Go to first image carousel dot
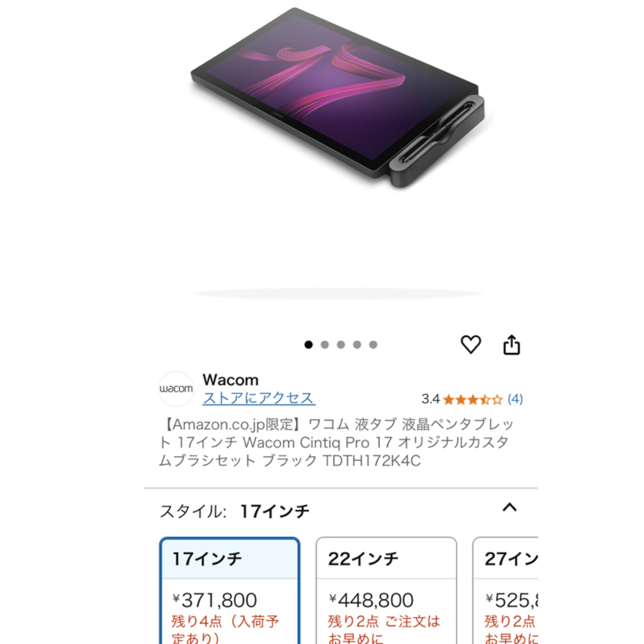The width and height of the screenshot is (644, 644). 308,345
